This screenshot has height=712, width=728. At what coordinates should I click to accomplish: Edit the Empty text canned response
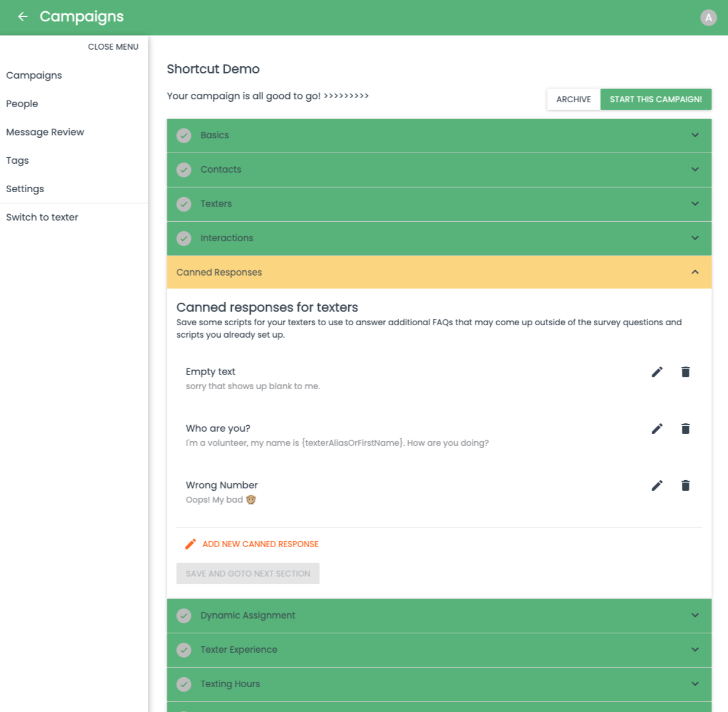[x=657, y=372]
